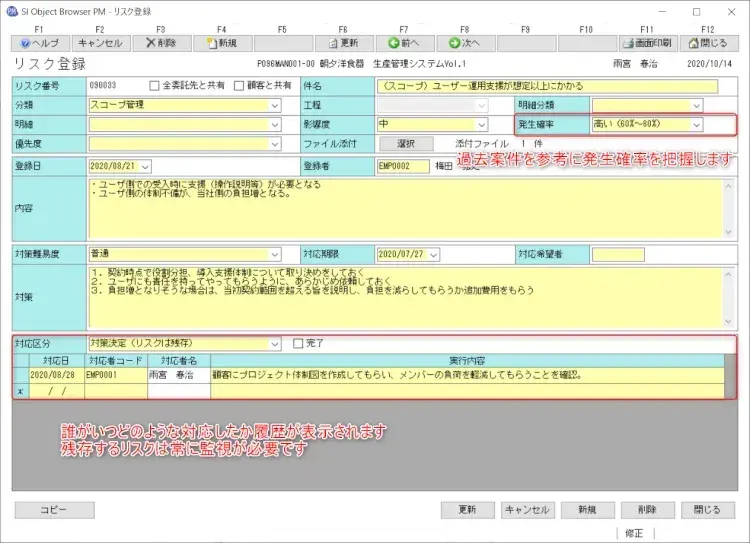Click the app icon in the title bar
The width and height of the screenshot is (750, 543).
pyautogui.click(x=11, y=11)
